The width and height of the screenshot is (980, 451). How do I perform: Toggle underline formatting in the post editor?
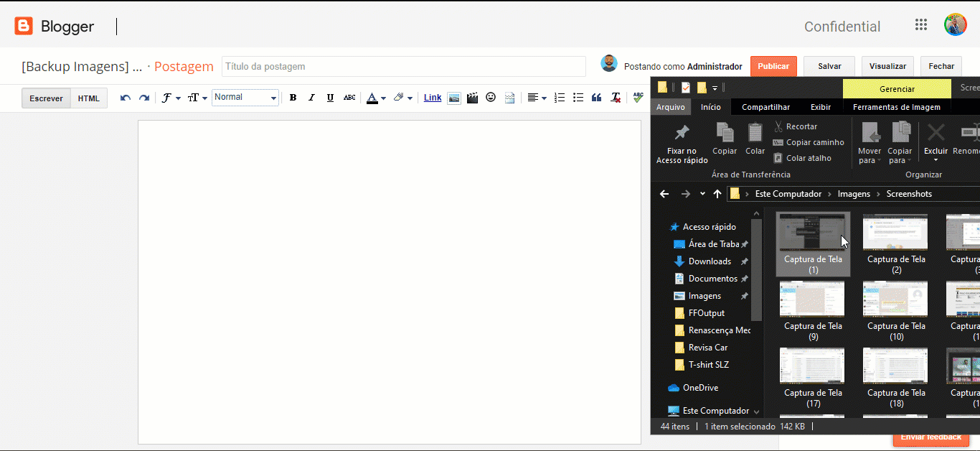[x=330, y=98]
